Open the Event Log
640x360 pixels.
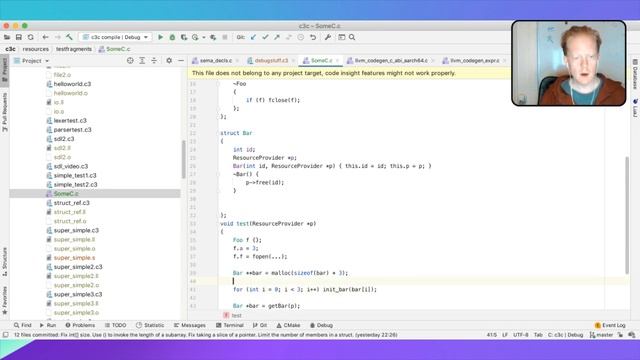[x=610, y=325]
